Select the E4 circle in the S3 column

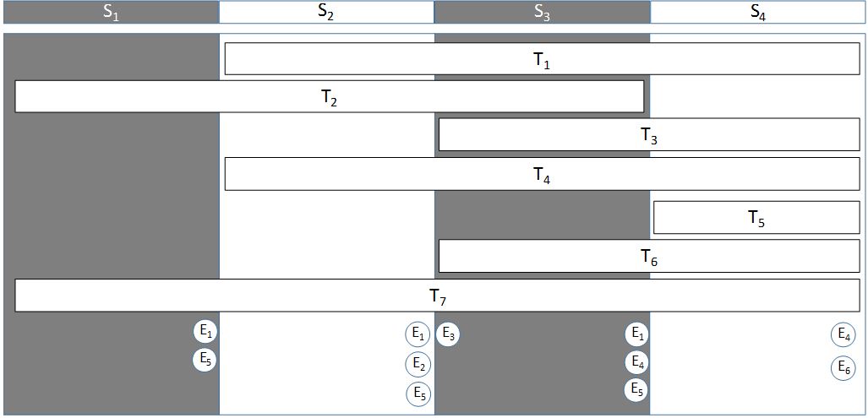click(x=636, y=362)
